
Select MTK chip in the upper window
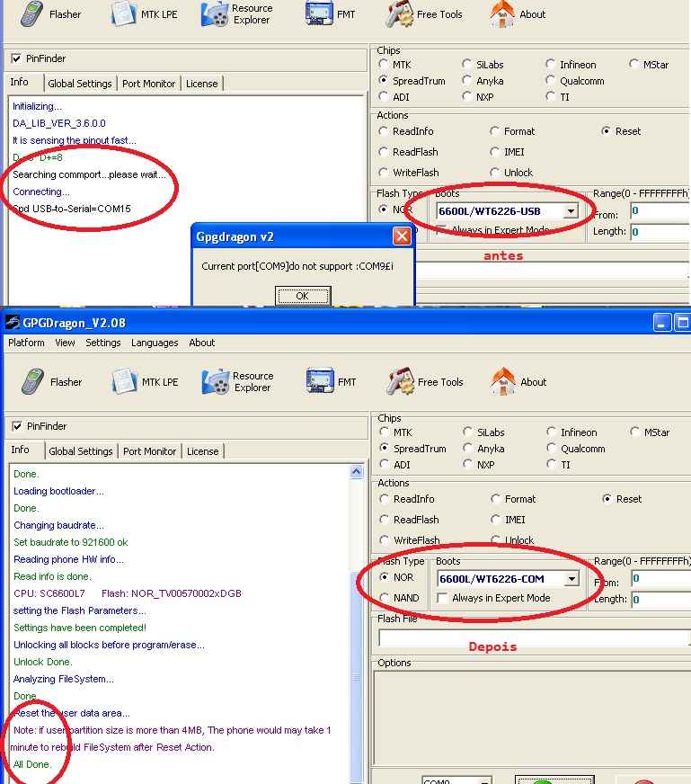click(384, 64)
